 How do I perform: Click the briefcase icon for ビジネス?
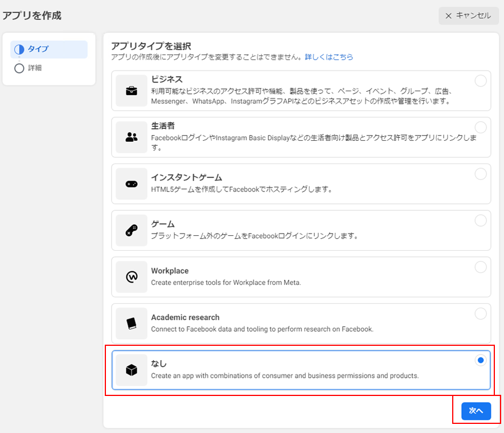(x=132, y=91)
